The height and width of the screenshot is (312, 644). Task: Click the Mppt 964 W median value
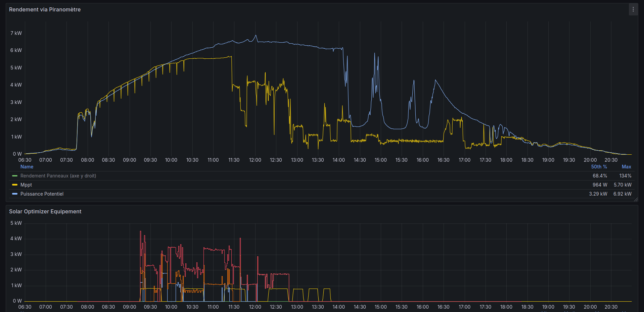pos(600,185)
